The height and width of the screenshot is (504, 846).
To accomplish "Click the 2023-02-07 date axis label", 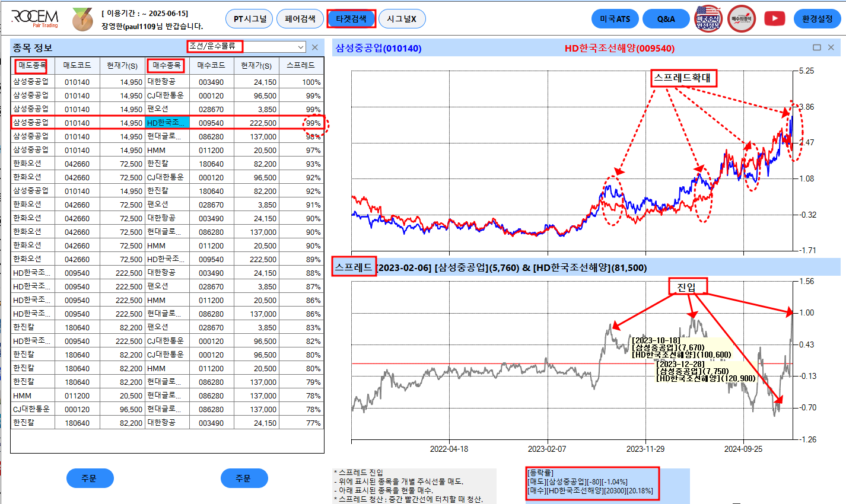I will 547,449.
